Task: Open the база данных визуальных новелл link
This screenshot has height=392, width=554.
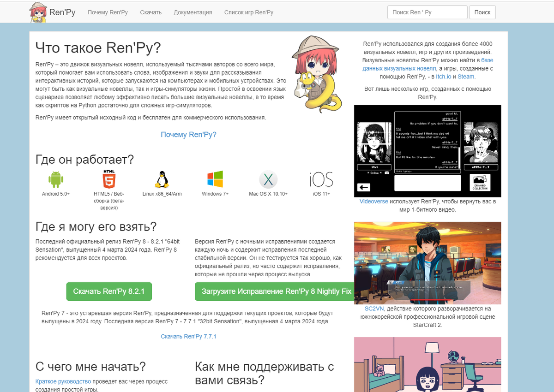Action: [x=428, y=65]
